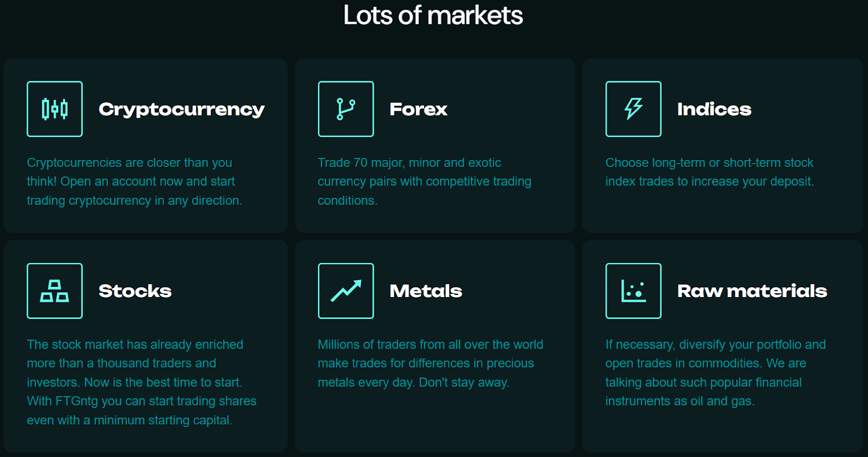Click the Stocks stacked bars icon
The height and width of the screenshot is (457, 868).
pyautogui.click(x=55, y=291)
